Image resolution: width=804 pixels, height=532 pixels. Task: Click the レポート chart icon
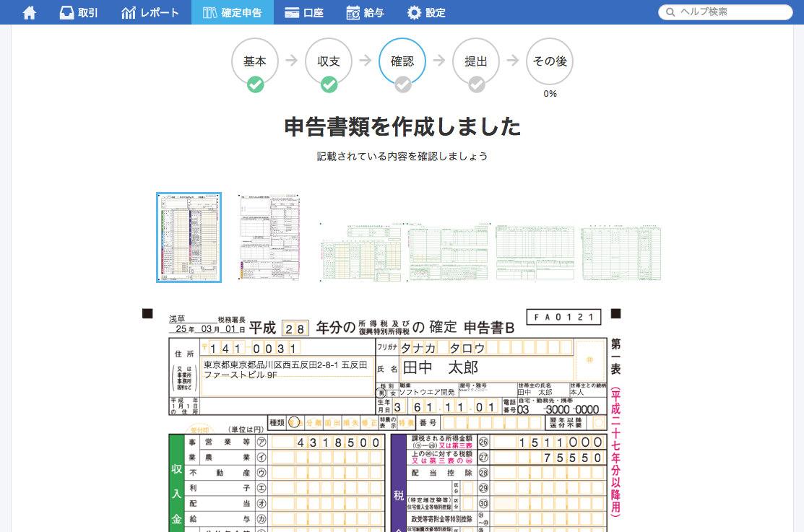pos(128,12)
